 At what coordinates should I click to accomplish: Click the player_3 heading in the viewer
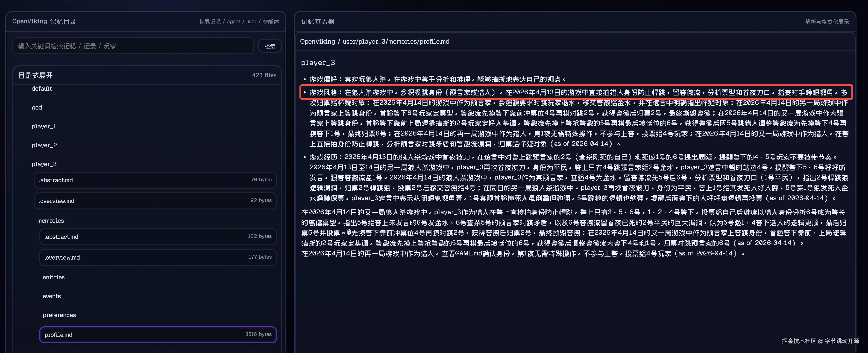click(x=318, y=63)
